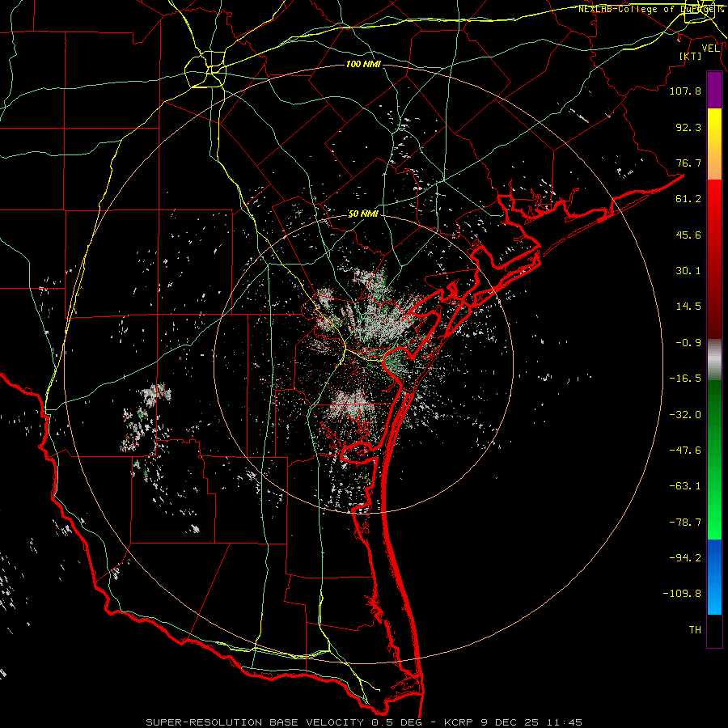This screenshot has width=728, height=728.
Task: Click the -63.1 scale value
Action: [x=685, y=486]
